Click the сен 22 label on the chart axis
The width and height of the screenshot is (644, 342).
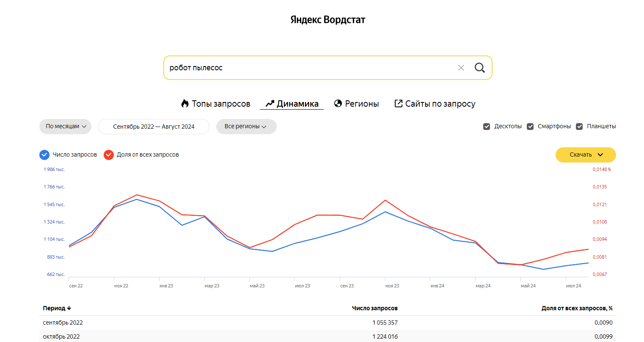tap(76, 286)
